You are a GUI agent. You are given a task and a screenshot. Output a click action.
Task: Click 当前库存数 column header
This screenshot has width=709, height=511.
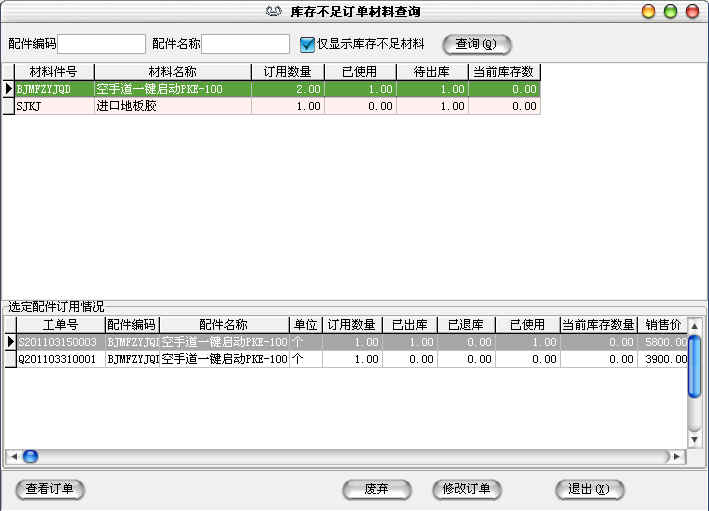click(x=504, y=72)
